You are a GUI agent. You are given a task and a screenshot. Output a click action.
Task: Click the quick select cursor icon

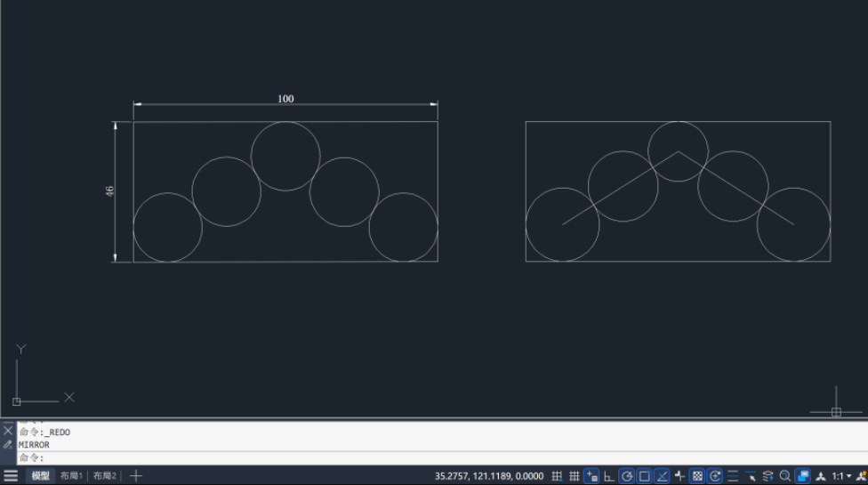click(x=751, y=476)
